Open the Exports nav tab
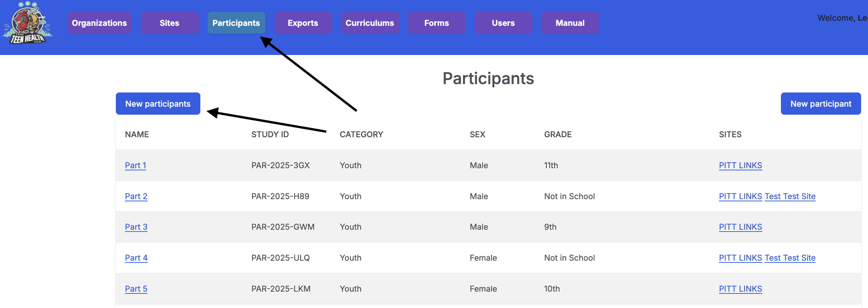The height and width of the screenshot is (308, 868). point(303,23)
